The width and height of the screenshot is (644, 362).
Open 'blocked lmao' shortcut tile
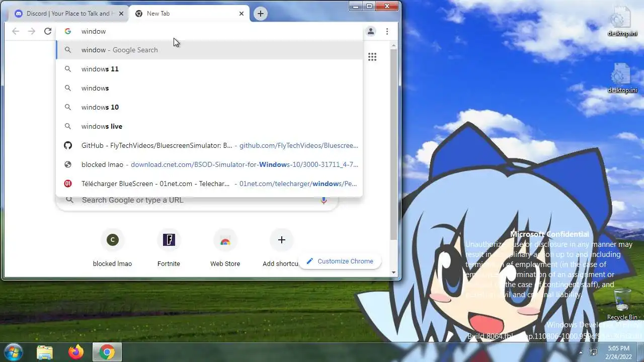coord(112,247)
